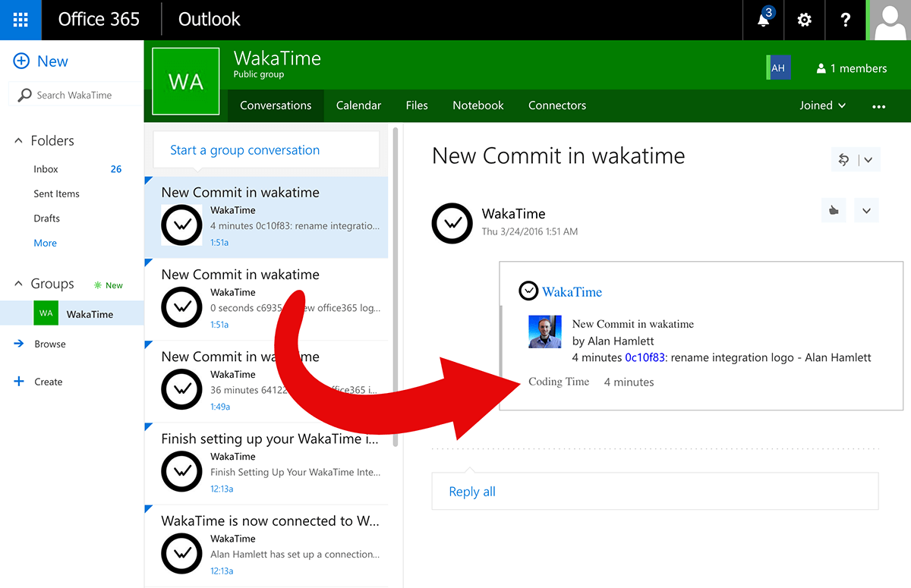Open notifications bell icon
Screen dimensions: 911x588
pyautogui.click(x=764, y=20)
